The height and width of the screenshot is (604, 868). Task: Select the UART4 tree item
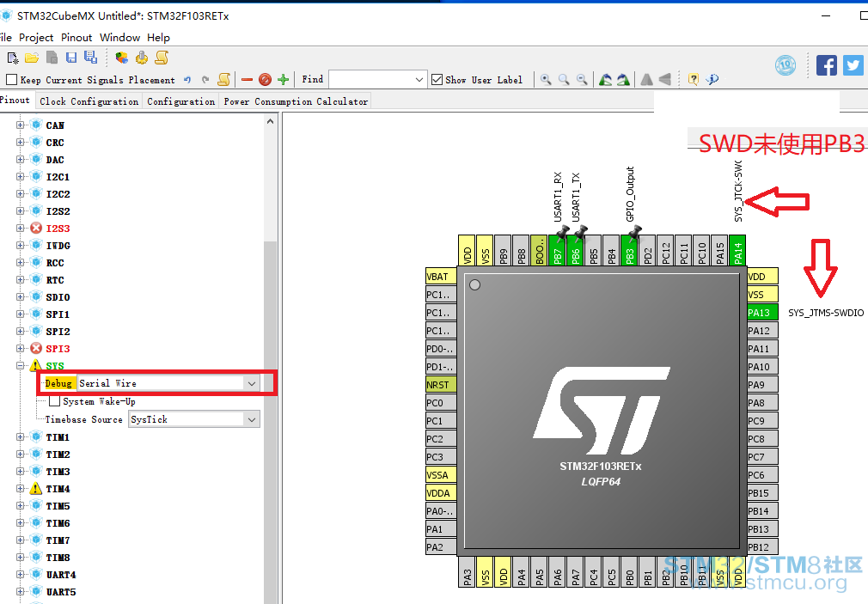pos(61,575)
